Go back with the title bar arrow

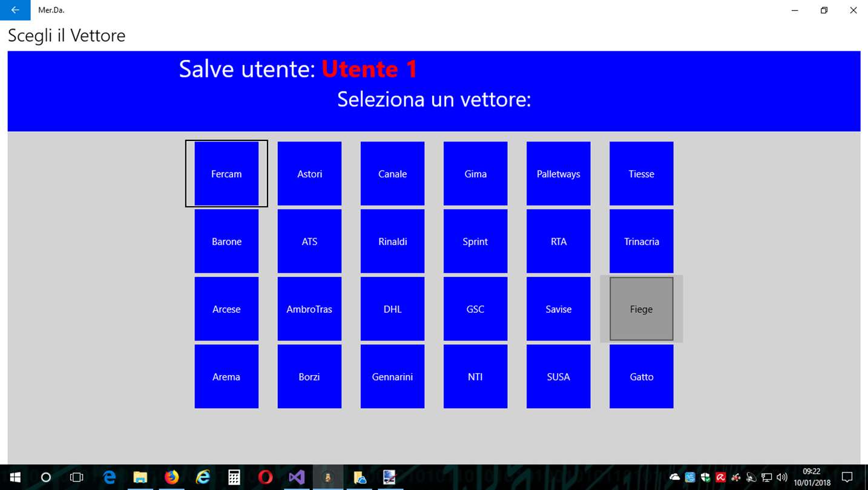click(x=15, y=10)
